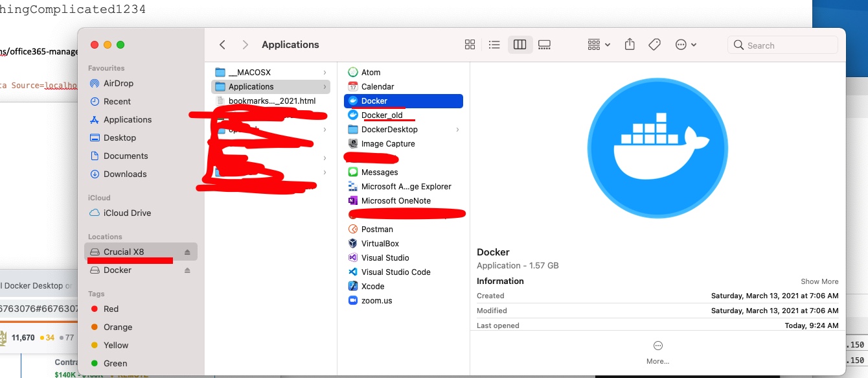Select the highlighted Docker app
868x378 pixels.
click(x=404, y=100)
